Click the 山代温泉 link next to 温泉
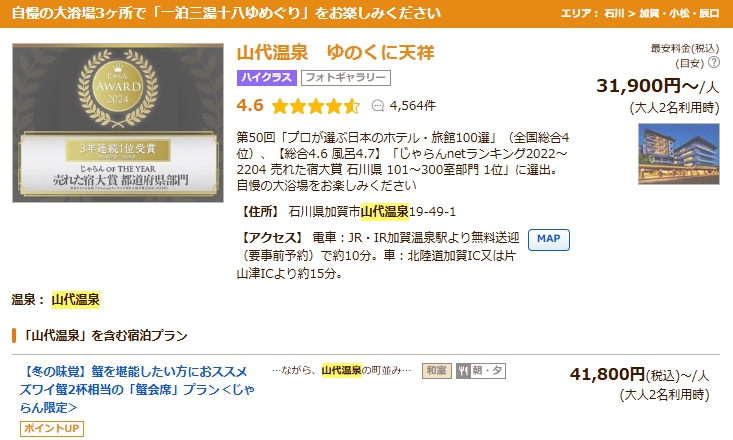Image resolution: width=733 pixels, height=440 pixels. (x=76, y=299)
